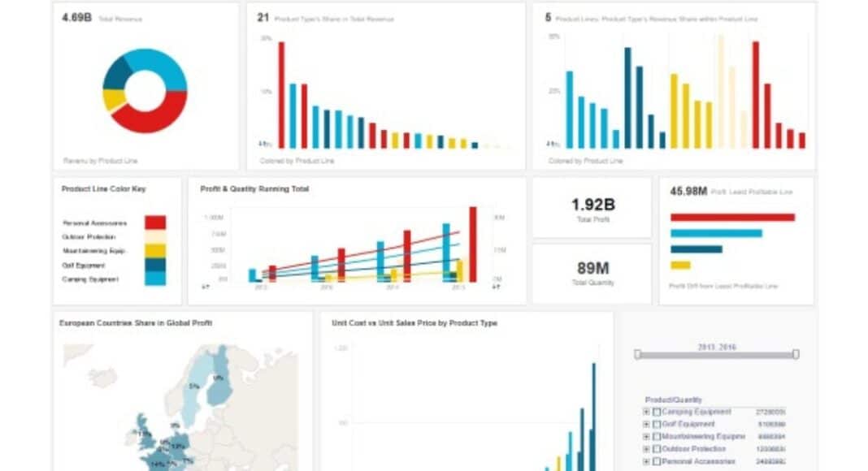The width and height of the screenshot is (868, 471).
Task: Check the Personal Accessories checkbox
Action: click(x=655, y=460)
